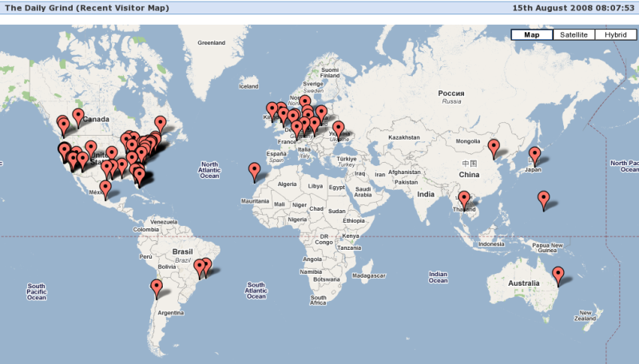
Task: Switch to Map view
Action: click(x=532, y=34)
